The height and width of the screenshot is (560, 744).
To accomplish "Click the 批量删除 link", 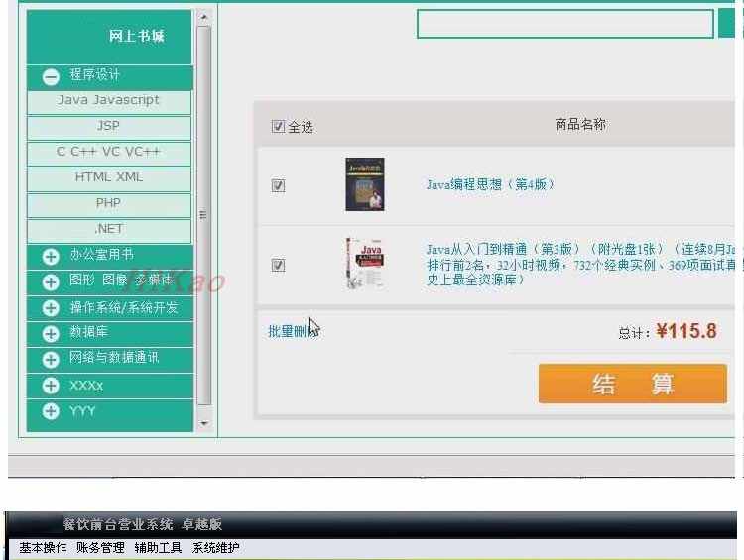I will coord(294,331).
